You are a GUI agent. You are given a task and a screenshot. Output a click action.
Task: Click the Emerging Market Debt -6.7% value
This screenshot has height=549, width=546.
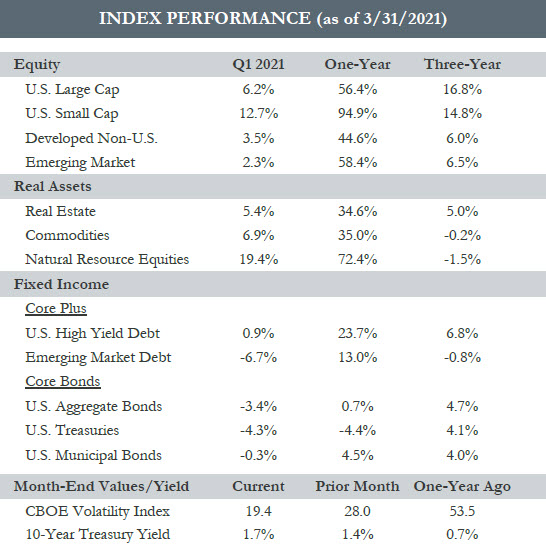point(258,357)
